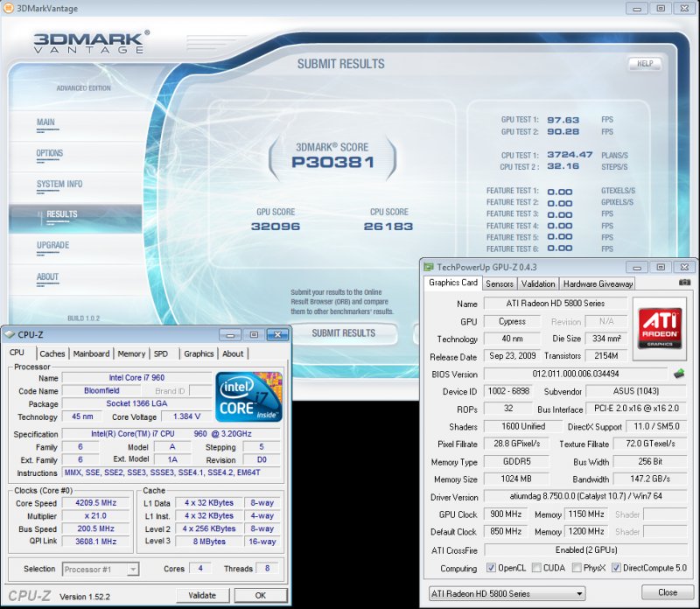Click the 3DMark Vantage title bar icon
Image resolution: width=700 pixels, height=609 pixels.
pyautogui.click(x=8, y=8)
